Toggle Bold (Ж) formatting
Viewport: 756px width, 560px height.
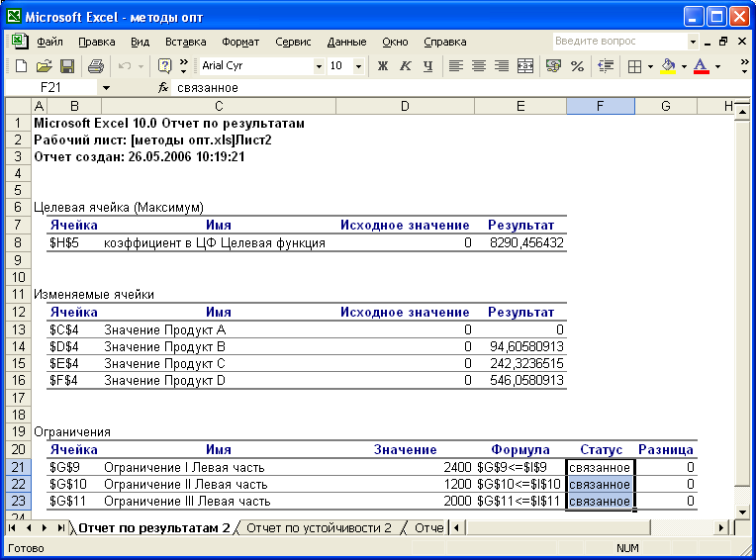click(382, 66)
